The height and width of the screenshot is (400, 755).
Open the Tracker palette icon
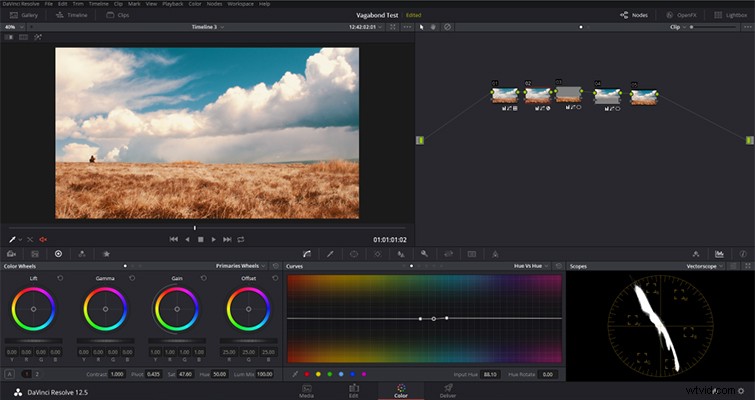[378, 254]
